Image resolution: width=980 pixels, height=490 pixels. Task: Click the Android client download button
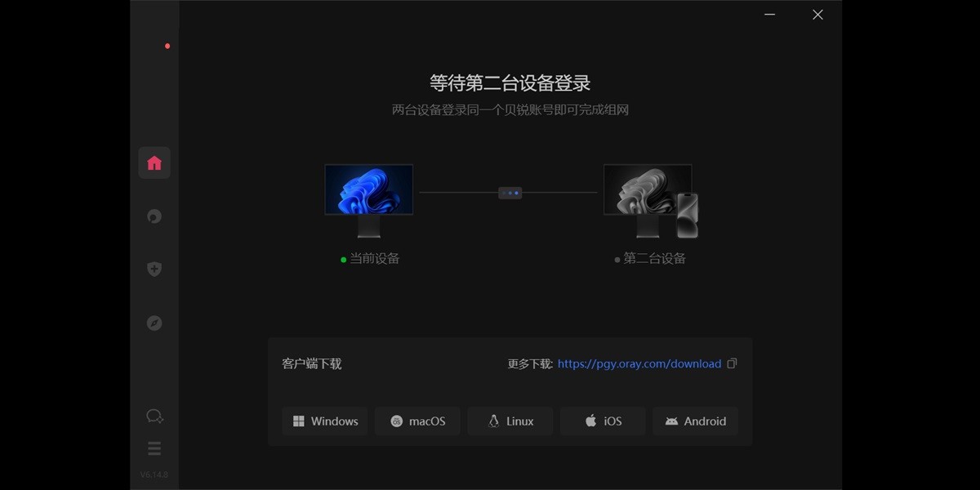point(695,421)
